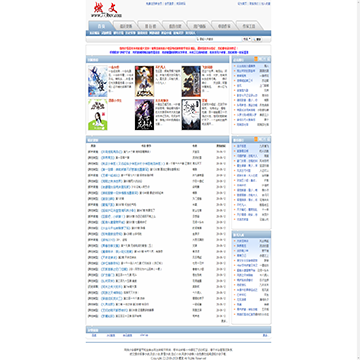Open the black-white ink landscape book cover
This screenshot has width=360, height=360.
coord(191,115)
